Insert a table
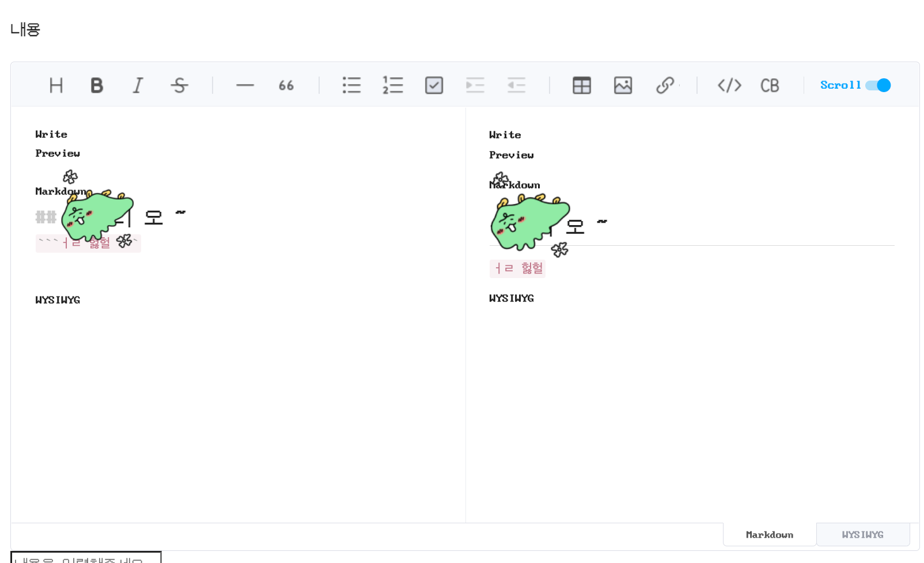 (582, 85)
